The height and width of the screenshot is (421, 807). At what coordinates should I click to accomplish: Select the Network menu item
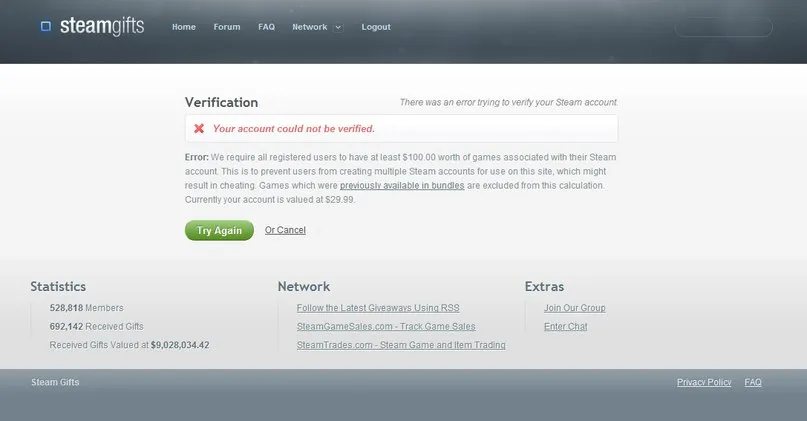click(310, 27)
